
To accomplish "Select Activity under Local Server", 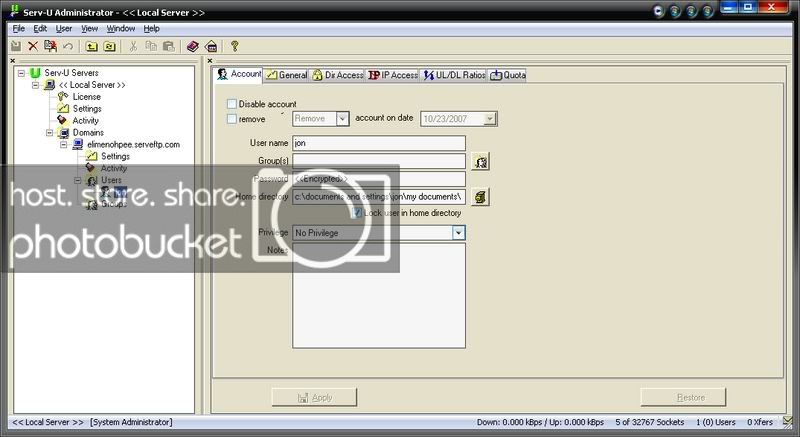I will click(85, 120).
